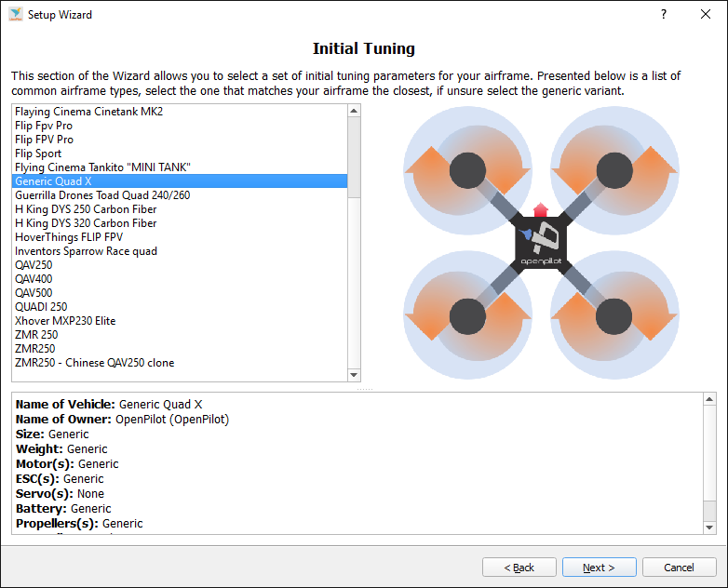The image size is (728, 588).
Task: Proceed with the Next button
Action: pyautogui.click(x=599, y=568)
